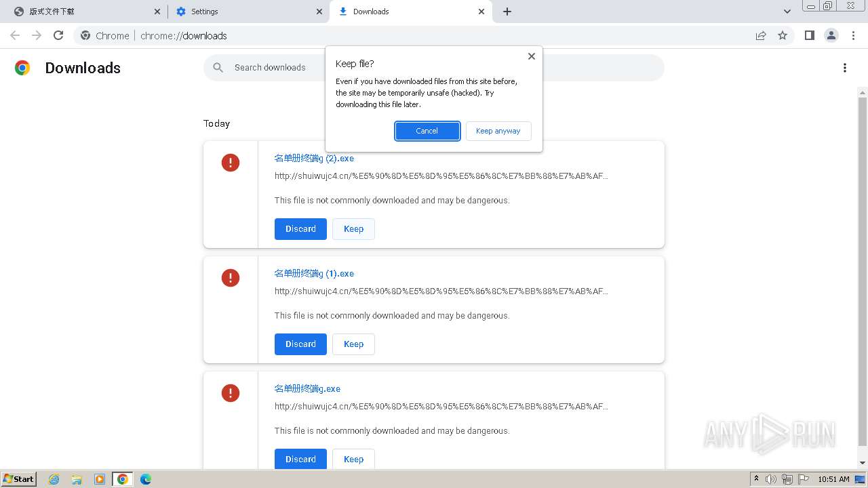Click the chrome://downloads address bar
This screenshot has width=868, height=488.
[434, 35]
